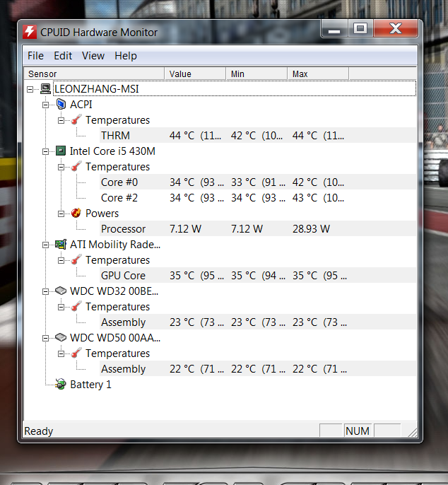Select the GPU Core row

(x=258, y=276)
